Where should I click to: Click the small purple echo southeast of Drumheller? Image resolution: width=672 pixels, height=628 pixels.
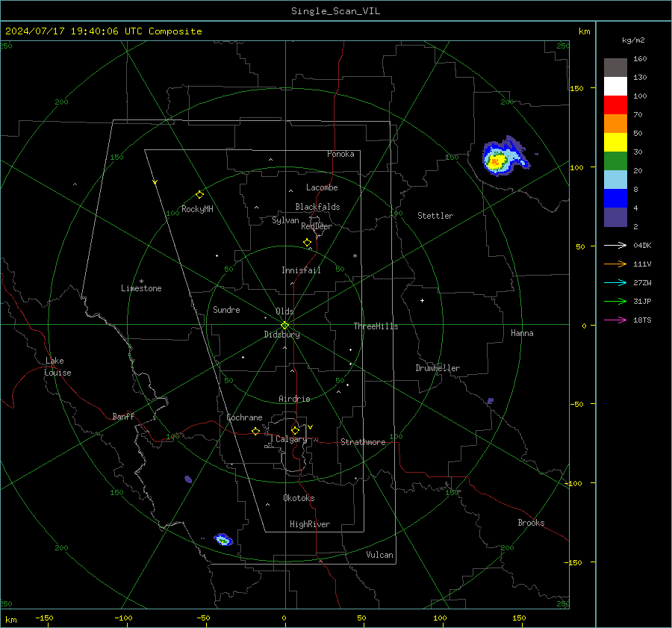click(491, 401)
